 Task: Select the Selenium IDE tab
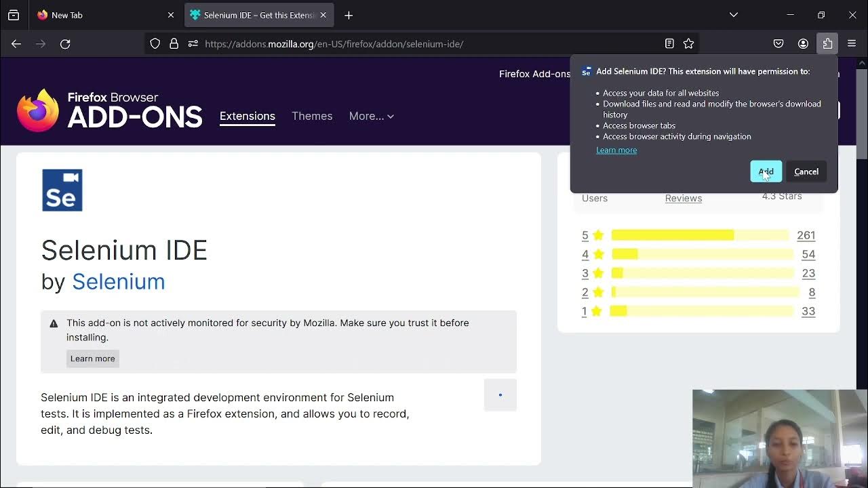pos(258,15)
